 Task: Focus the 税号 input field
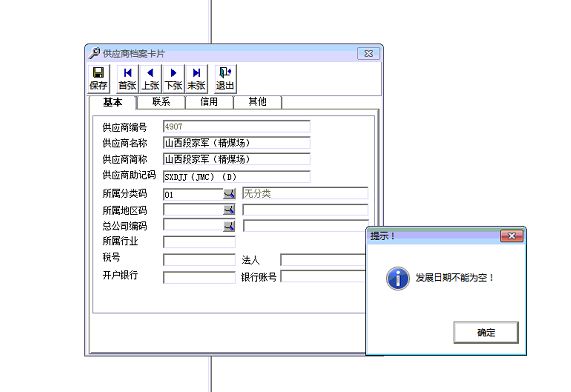point(199,260)
